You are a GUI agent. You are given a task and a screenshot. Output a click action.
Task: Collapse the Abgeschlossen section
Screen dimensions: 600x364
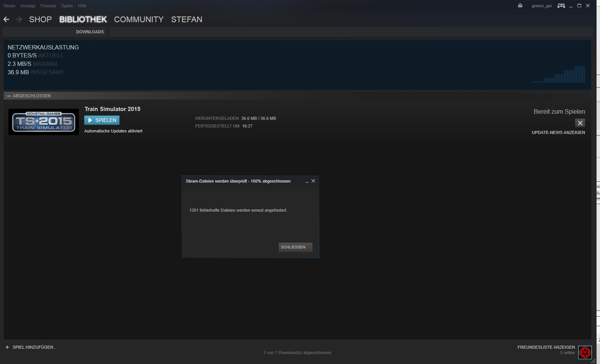click(x=9, y=96)
